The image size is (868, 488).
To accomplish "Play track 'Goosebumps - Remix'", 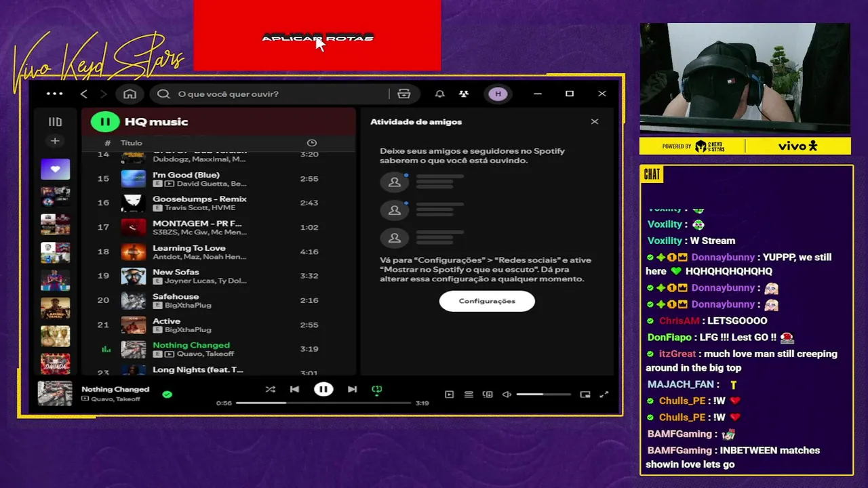I will 199,199.
